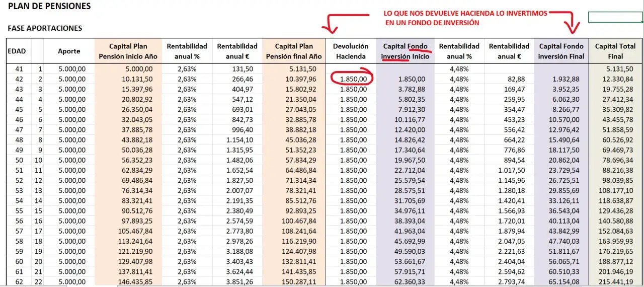Select year number 22 cell
Screen dimensions: 644x287
39,282
